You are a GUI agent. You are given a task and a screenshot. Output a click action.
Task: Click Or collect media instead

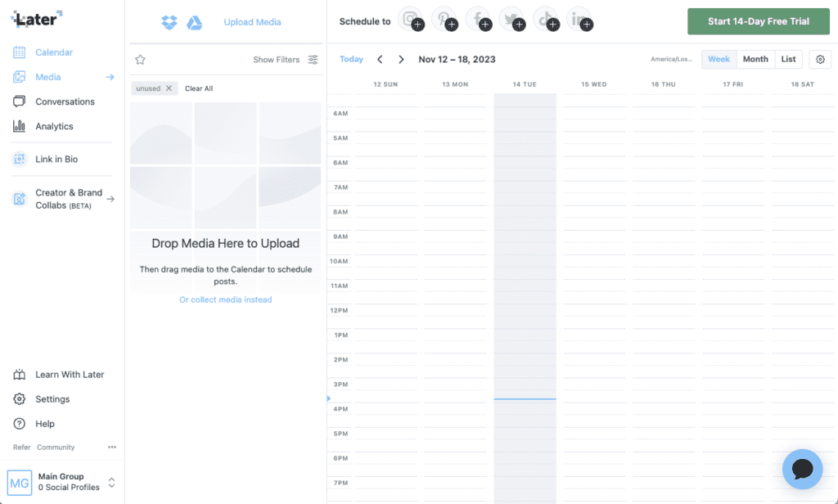[x=226, y=299]
